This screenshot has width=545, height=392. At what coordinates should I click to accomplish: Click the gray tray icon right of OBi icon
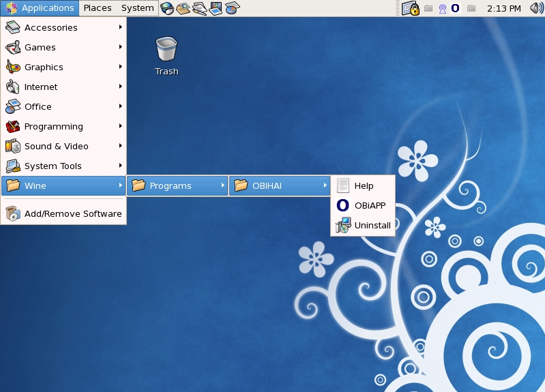pos(471,8)
